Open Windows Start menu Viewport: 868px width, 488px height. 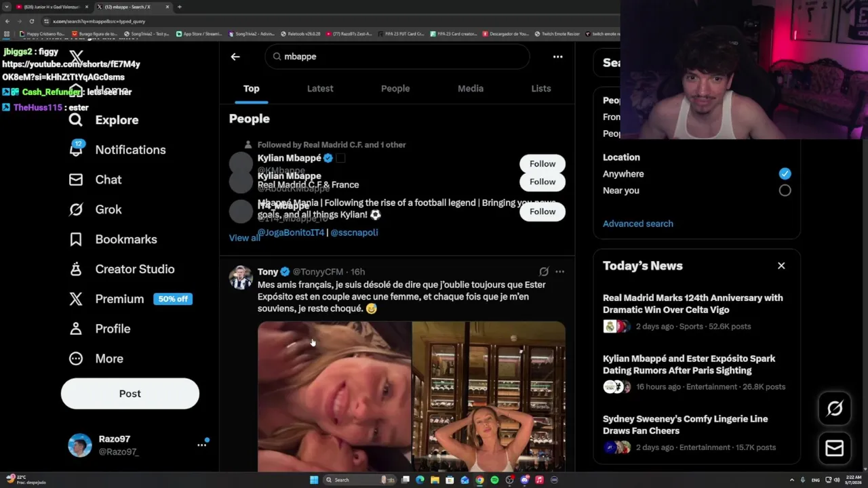pos(314,480)
